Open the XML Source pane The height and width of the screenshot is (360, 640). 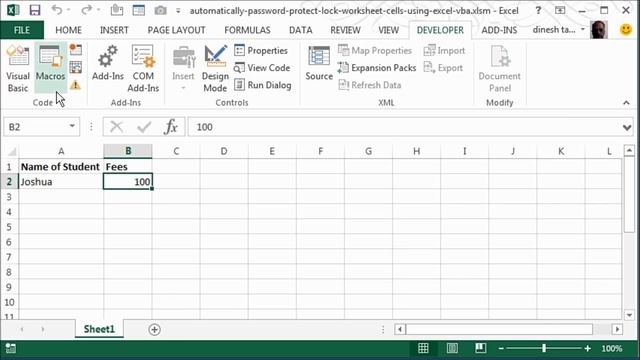[x=319, y=63]
